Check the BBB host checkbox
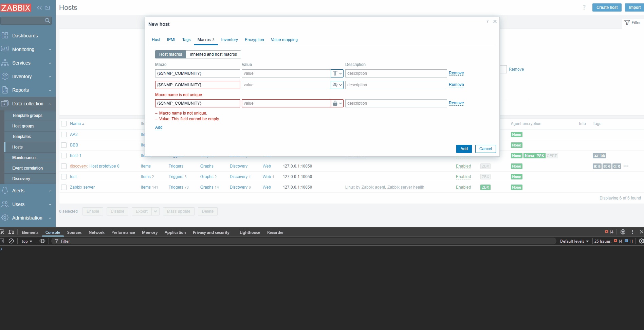Image resolution: width=644 pixels, height=330 pixels. click(64, 145)
